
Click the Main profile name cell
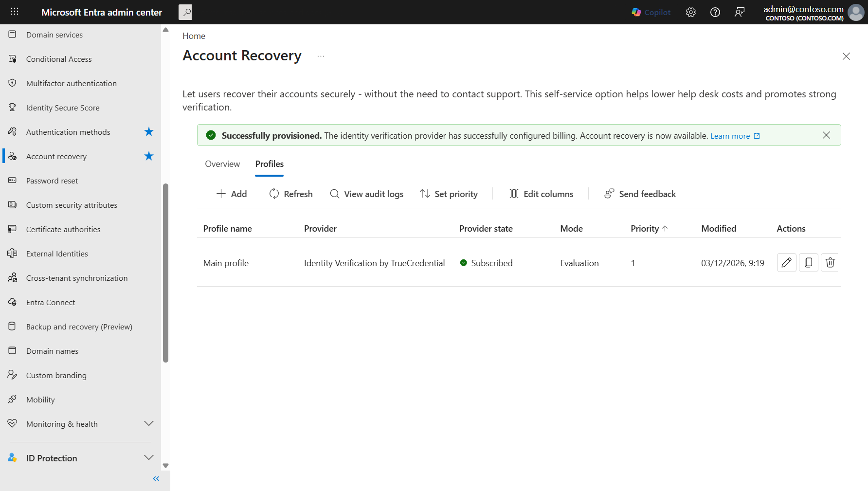coord(226,263)
